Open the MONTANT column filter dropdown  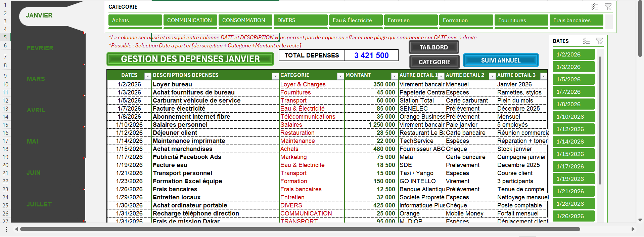pyautogui.click(x=395, y=76)
